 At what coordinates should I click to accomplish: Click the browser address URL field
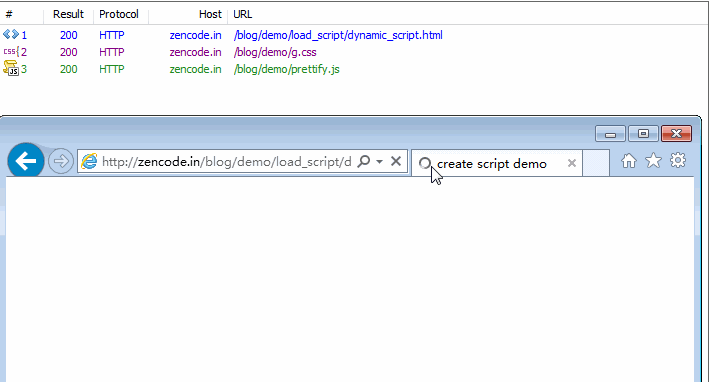click(x=226, y=161)
